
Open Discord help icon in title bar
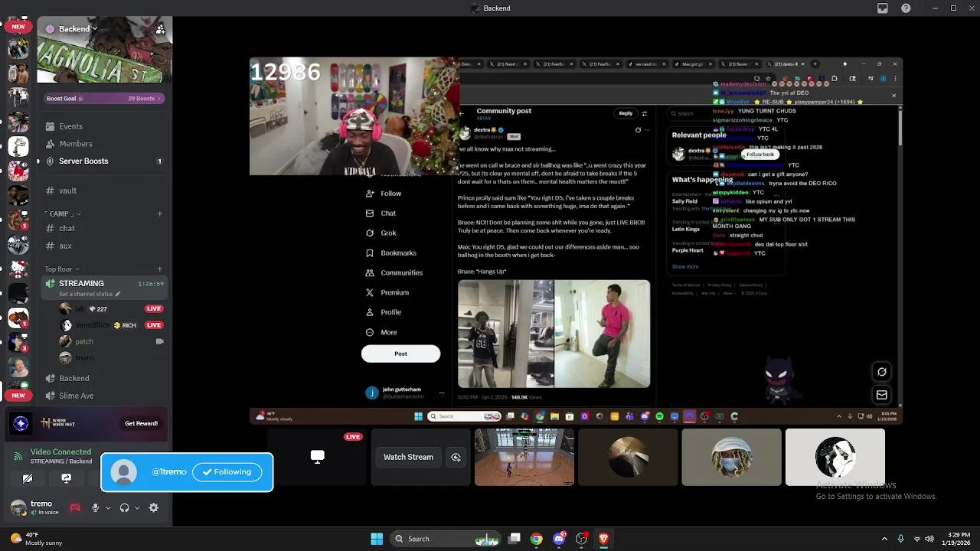point(906,8)
